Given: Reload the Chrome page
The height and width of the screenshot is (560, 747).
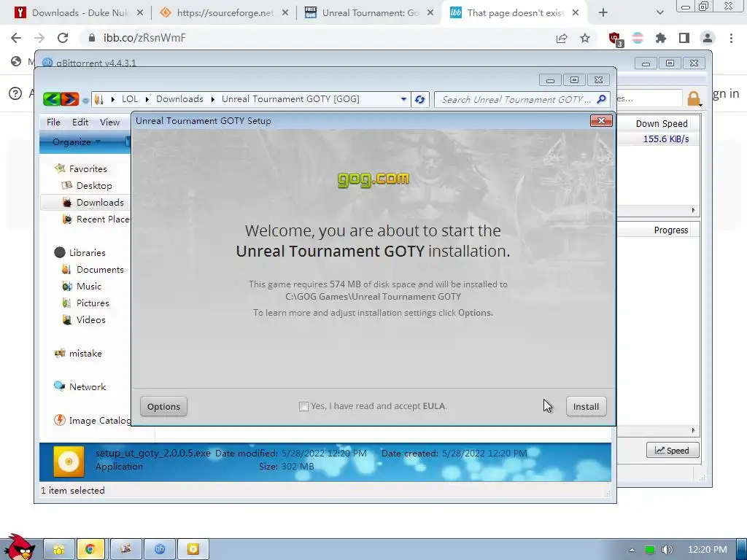Looking at the screenshot, I should [63, 38].
